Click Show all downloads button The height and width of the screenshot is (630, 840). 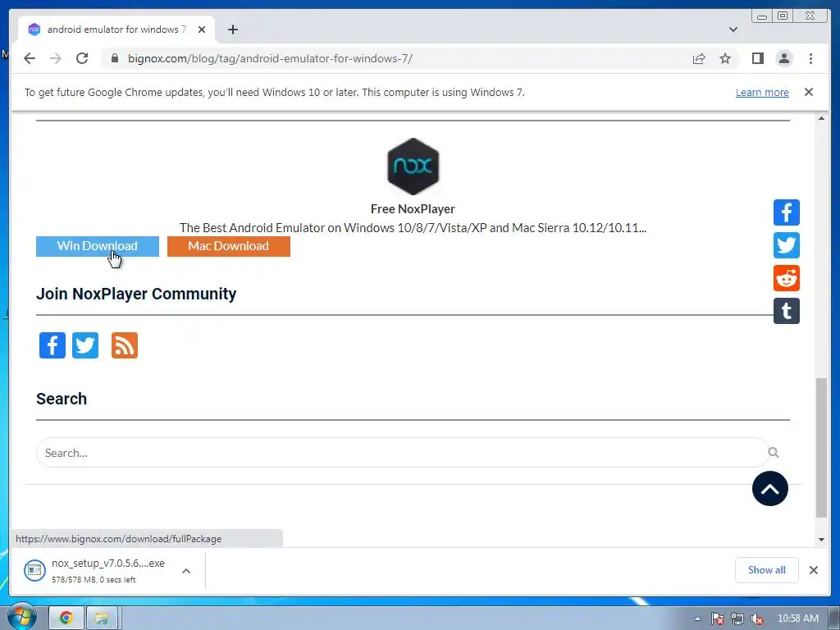(767, 570)
